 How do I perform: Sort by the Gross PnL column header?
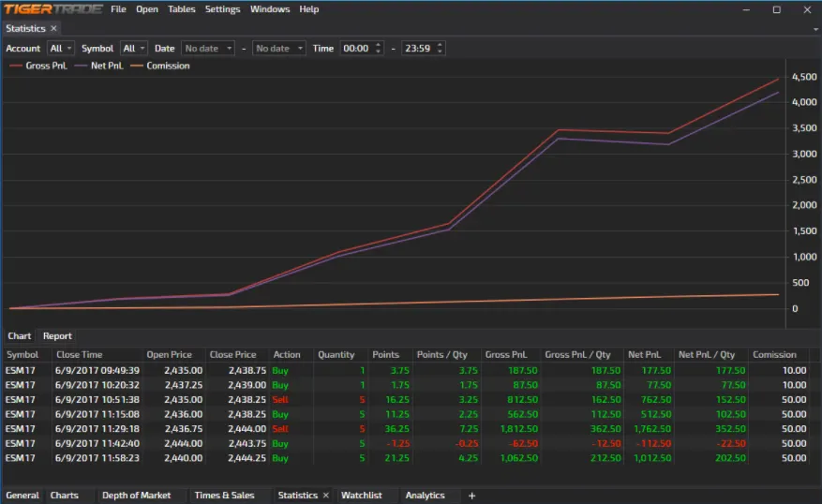(511, 355)
